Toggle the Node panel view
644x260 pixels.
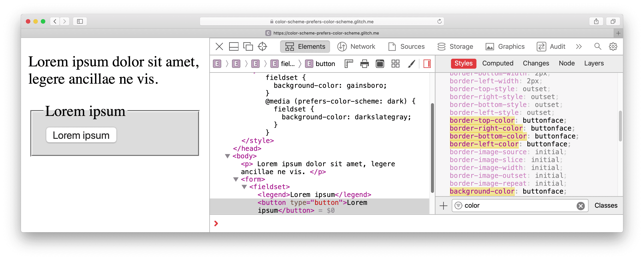(x=566, y=63)
